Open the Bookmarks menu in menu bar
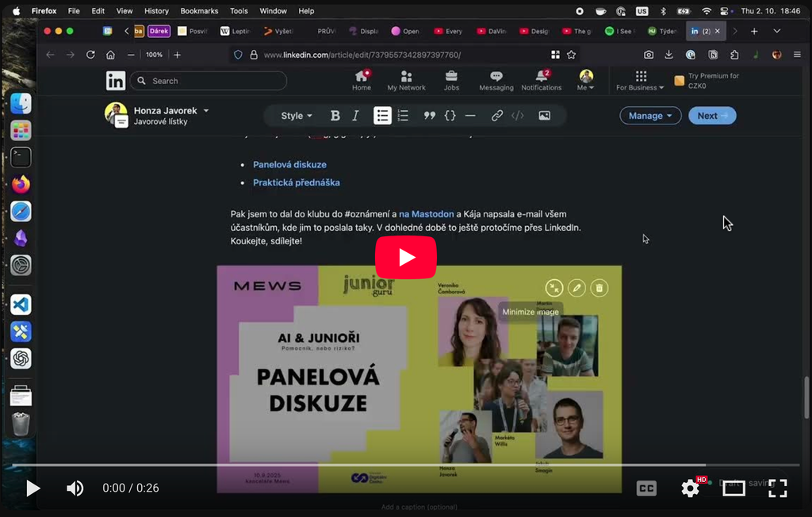The image size is (812, 517). [x=199, y=11]
